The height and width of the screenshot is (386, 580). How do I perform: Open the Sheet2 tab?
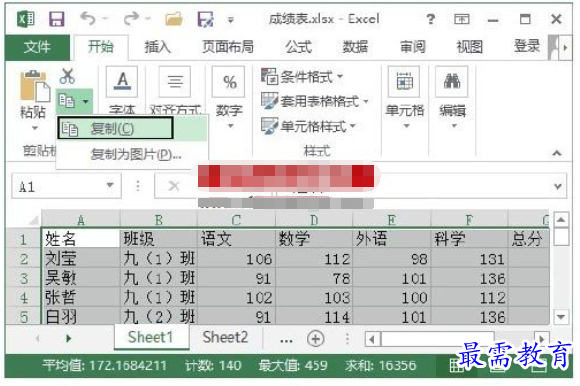click(x=225, y=337)
